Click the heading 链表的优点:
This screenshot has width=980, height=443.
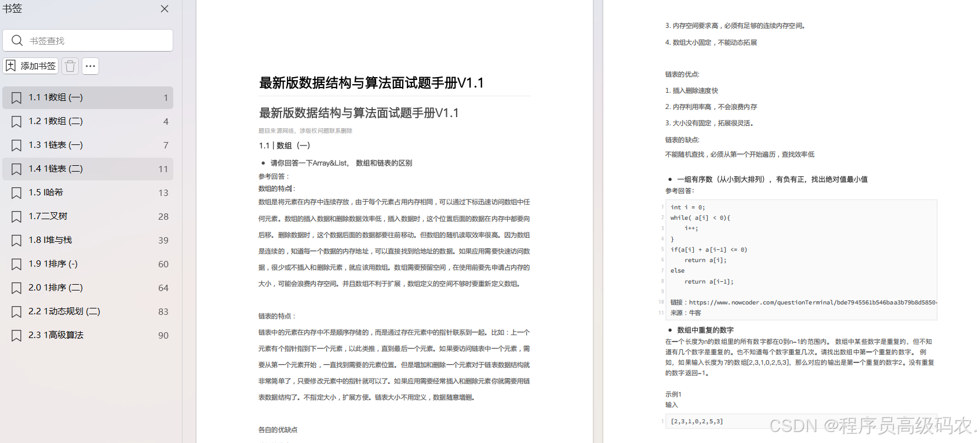click(682, 74)
